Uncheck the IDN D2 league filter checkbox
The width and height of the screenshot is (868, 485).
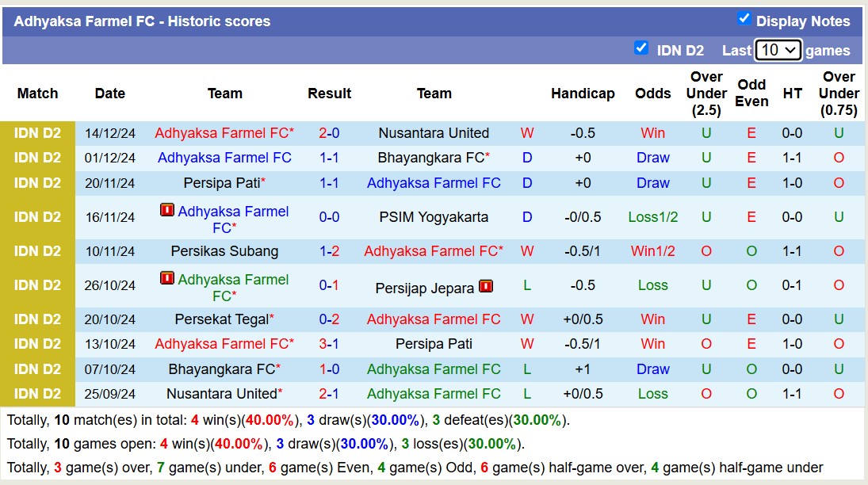click(x=641, y=48)
